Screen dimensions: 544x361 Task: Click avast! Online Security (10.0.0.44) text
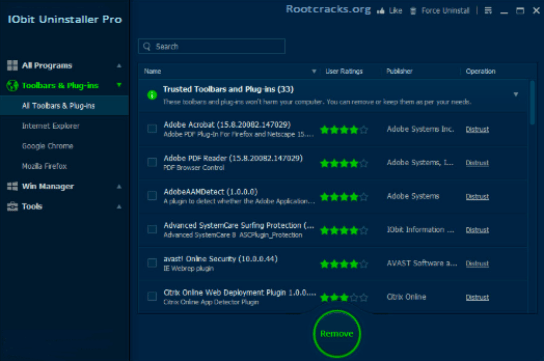click(x=220, y=259)
